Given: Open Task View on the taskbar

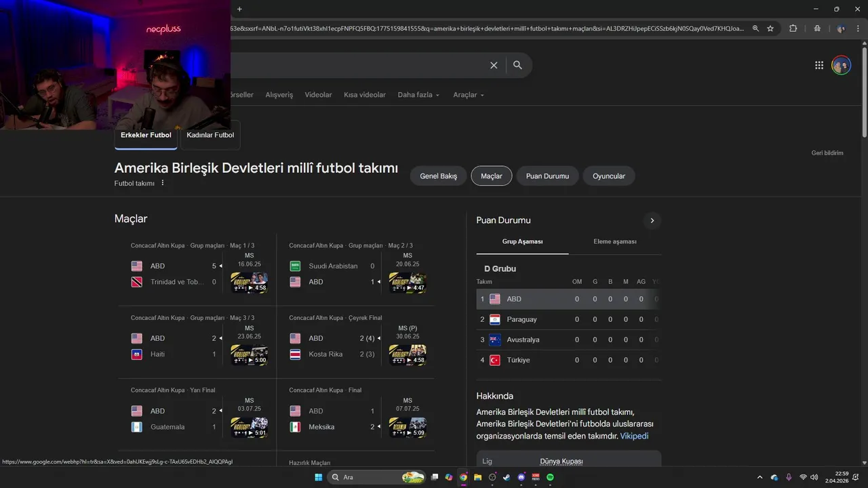Looking at the screenshot, I should click(x=435, y=477).
